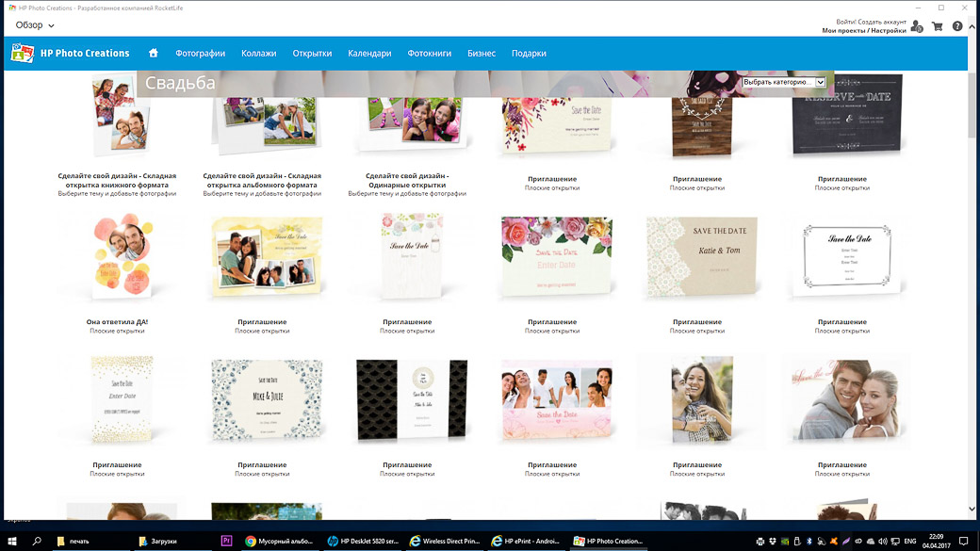Select the book-format folded card thumbnail

tap(121, 114)
